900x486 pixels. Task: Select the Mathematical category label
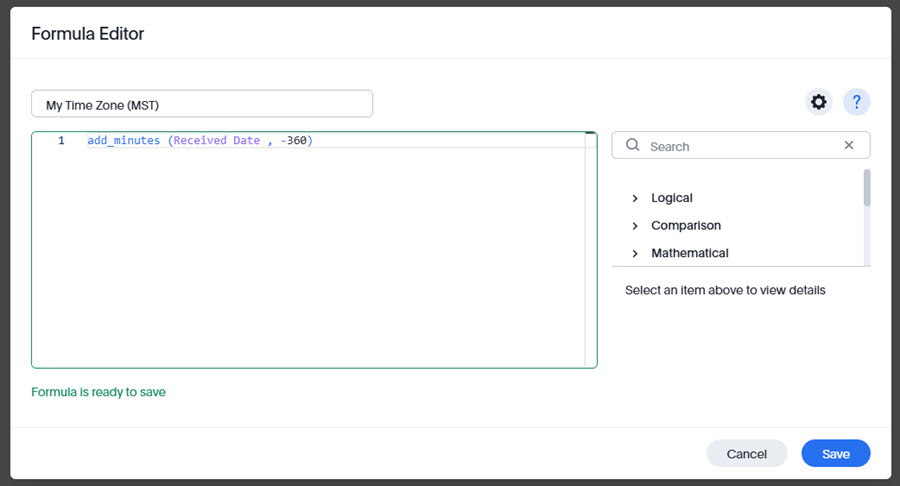(x=689, y=253)
